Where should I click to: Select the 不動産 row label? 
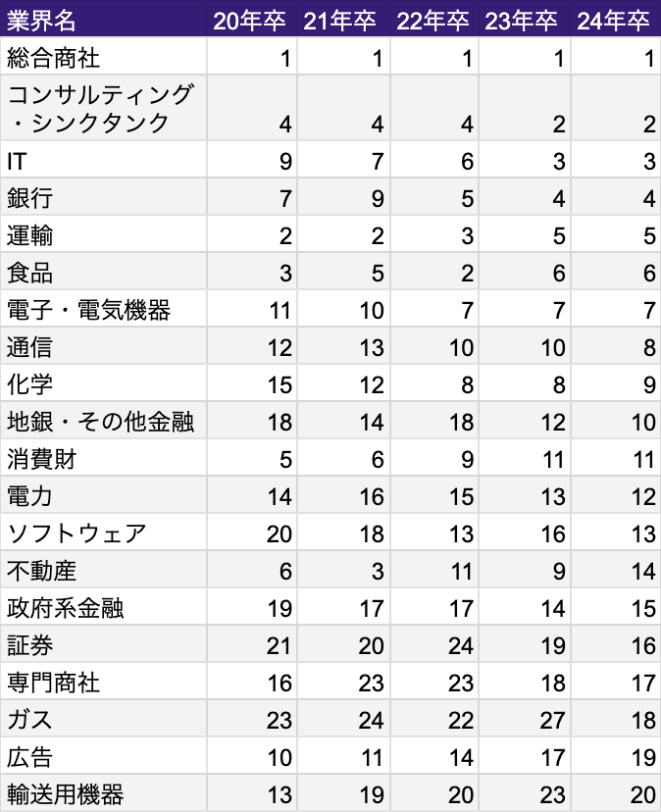[x=41, y=572]
